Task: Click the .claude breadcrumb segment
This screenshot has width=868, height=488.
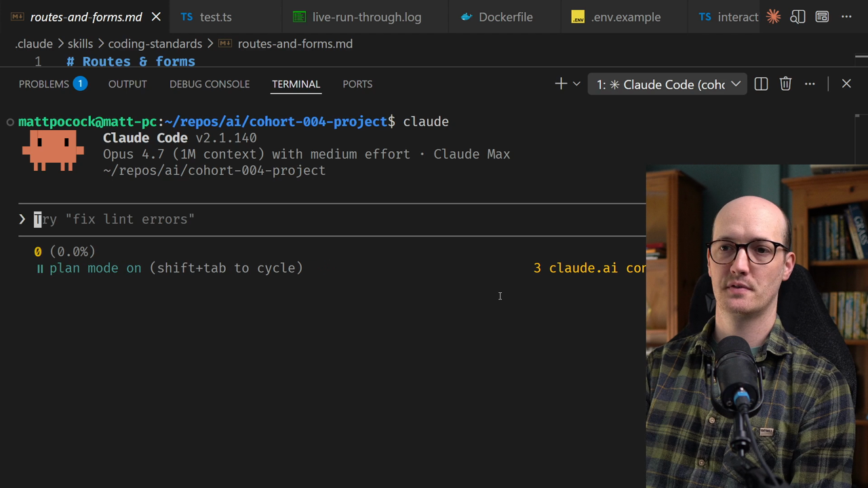Action: (34, 43)
